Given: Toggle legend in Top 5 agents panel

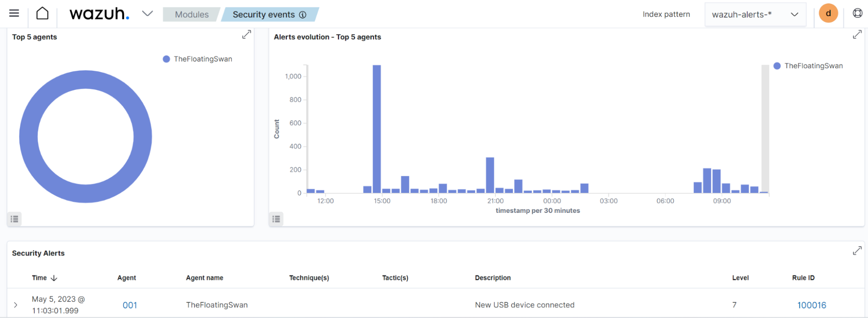Looking at the screenshot, I should coord(14,219).
